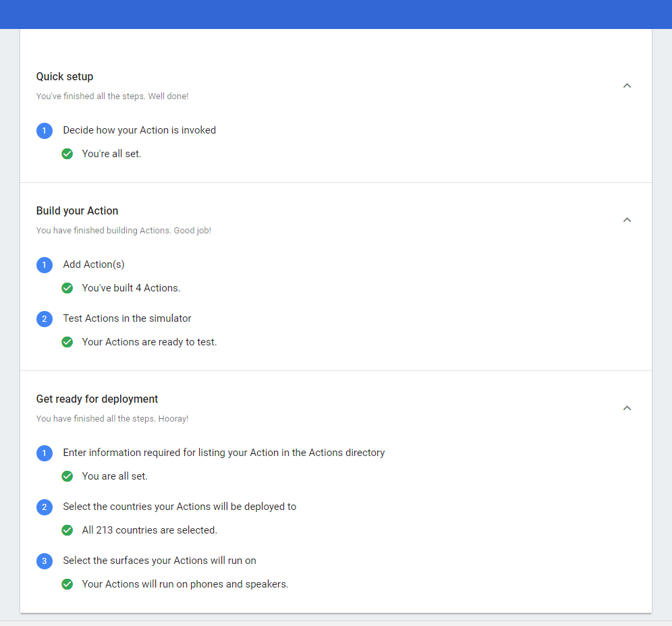Open the Actions directory listing information step
The width and height of the screenshot is (672, 626).
[223, 453]
